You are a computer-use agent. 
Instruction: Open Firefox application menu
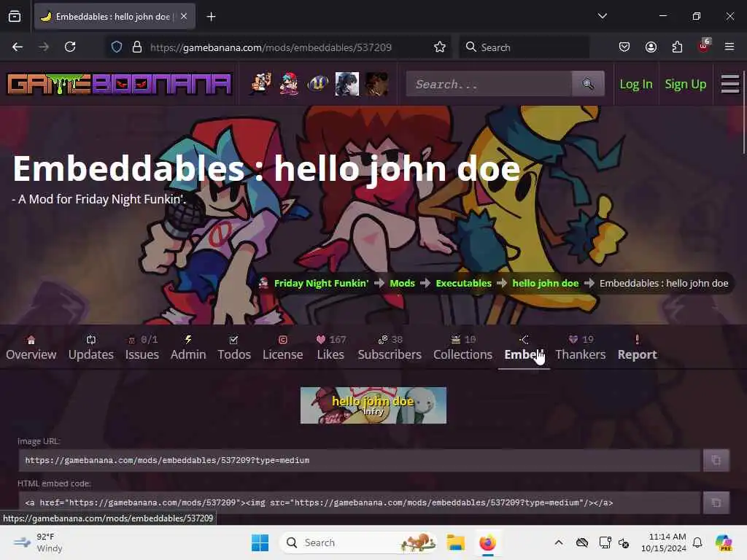pos(729,47)
